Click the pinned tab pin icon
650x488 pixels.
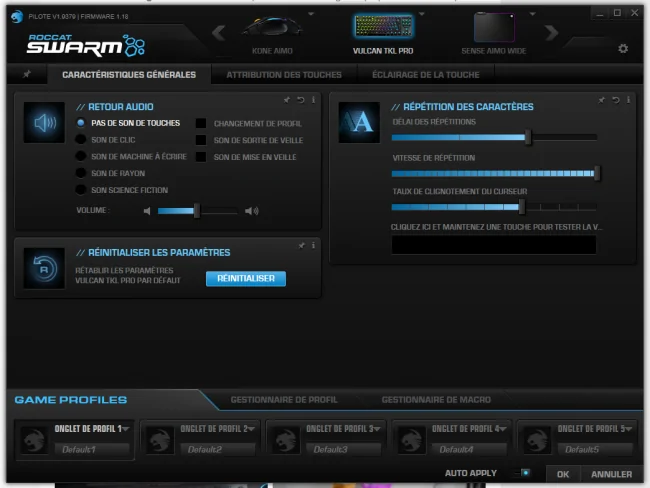pos(27,74)
